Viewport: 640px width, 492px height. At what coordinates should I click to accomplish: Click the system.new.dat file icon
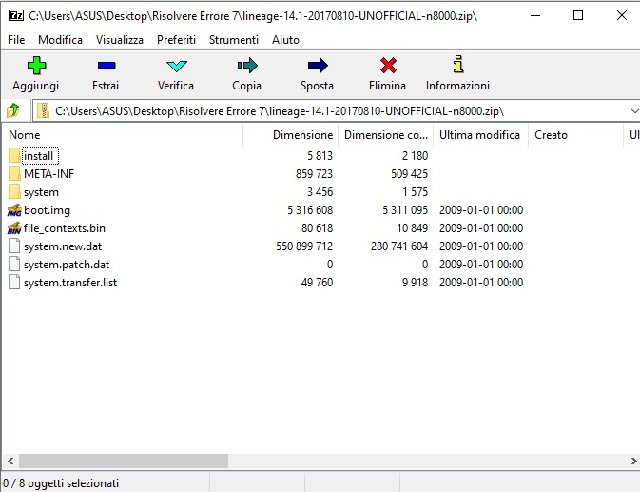pos(15,246)
